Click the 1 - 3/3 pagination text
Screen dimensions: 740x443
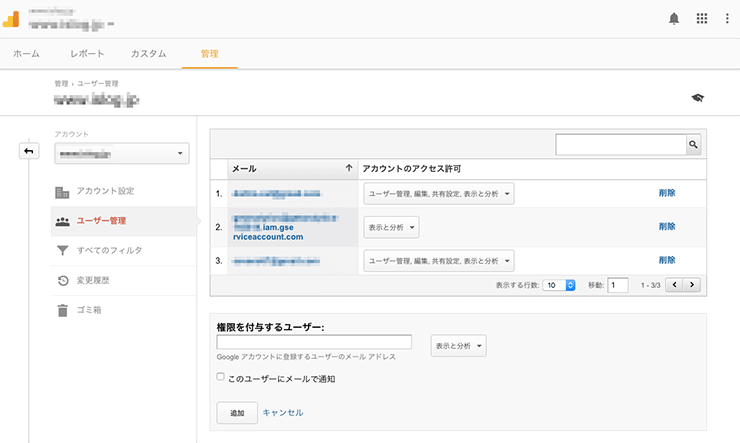coord(650,285)
